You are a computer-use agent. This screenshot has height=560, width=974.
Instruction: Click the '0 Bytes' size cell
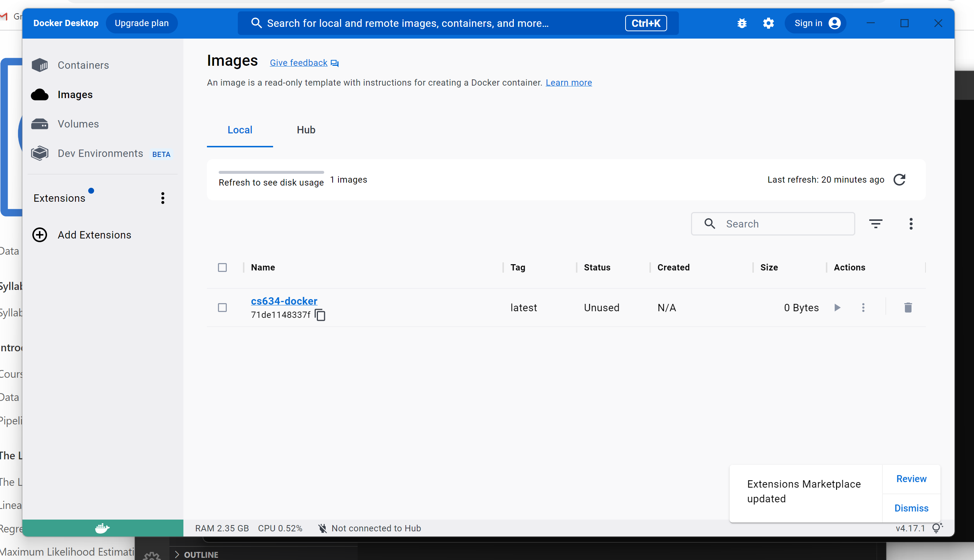(801, 307)
